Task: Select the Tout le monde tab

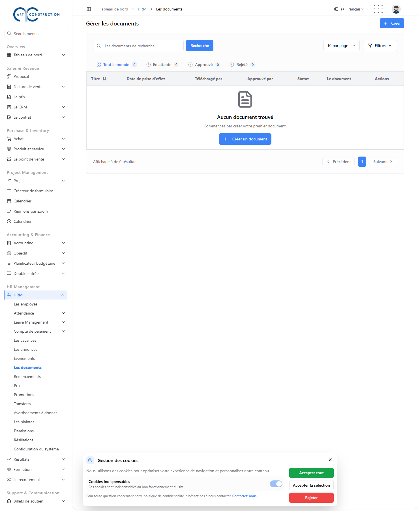Action: 117,65
